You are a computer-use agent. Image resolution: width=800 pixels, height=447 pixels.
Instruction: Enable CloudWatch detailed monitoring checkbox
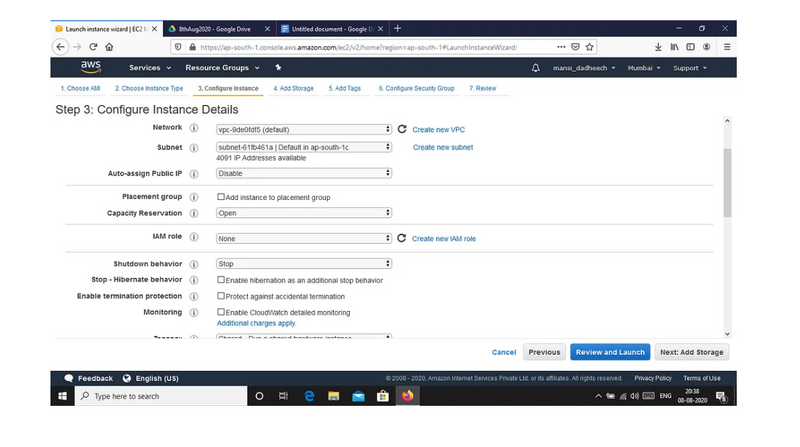221,313
